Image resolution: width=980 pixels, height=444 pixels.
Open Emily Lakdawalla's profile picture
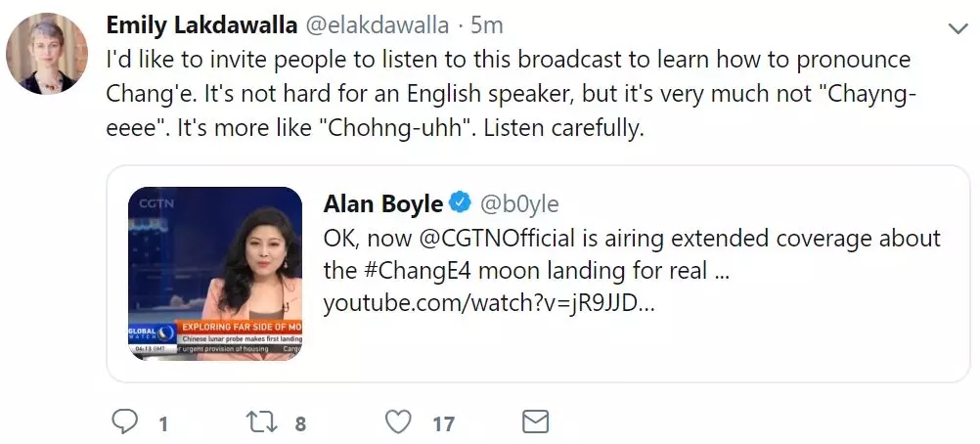tap(47, 55)
